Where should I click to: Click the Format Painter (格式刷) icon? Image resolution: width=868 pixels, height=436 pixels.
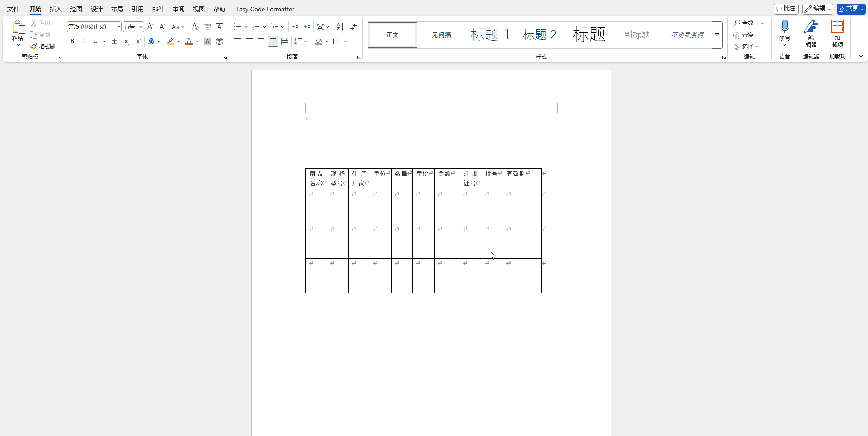43,46
